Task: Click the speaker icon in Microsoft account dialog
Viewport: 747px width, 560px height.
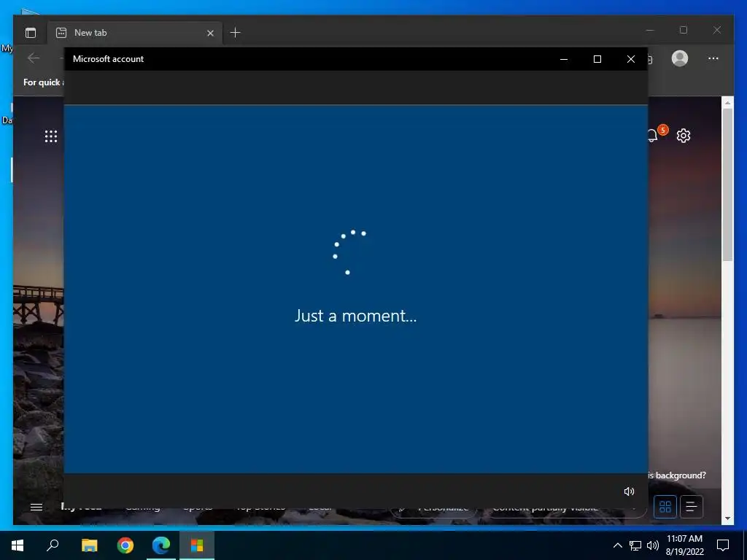Action: click(x=629, y=491)
